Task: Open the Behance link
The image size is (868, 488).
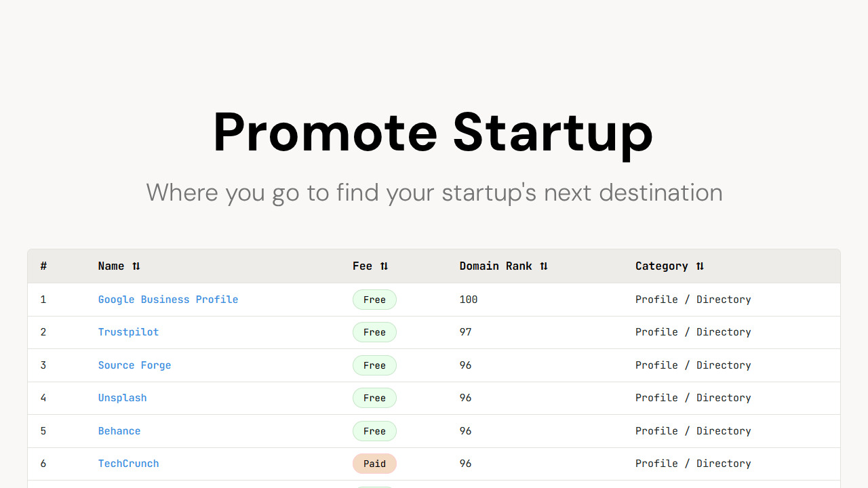Action: 119,431
